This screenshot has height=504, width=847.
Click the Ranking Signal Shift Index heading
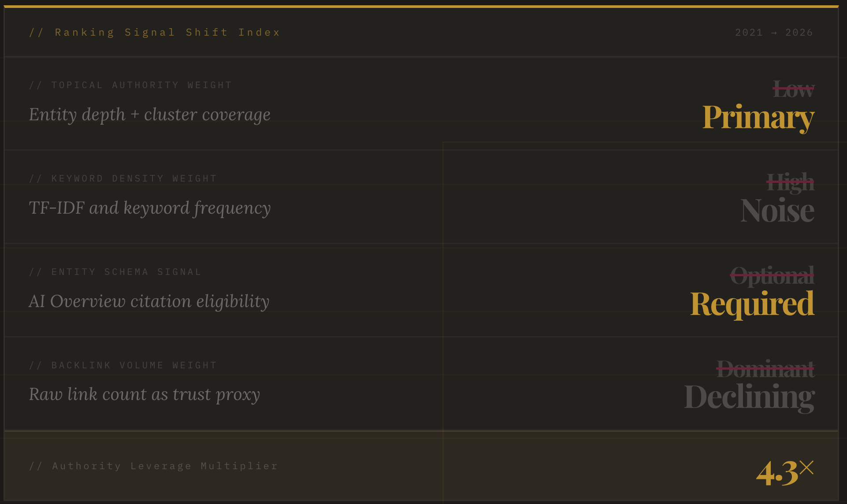(154, 33)
